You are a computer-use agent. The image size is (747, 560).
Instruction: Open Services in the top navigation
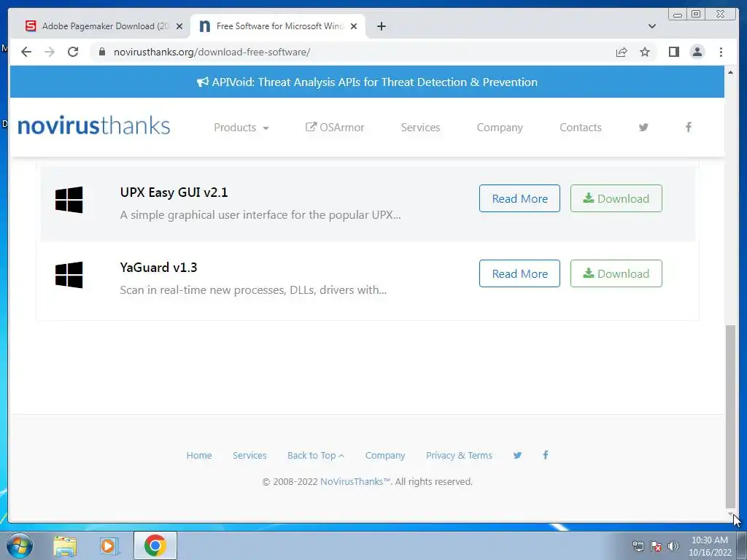[420, 127]
